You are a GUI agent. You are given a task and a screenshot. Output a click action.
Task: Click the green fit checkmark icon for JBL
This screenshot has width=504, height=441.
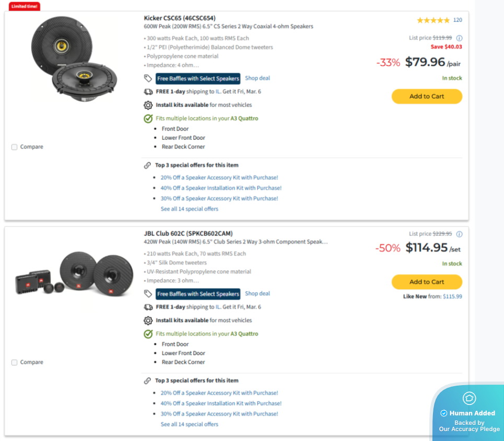coord(148,334)
